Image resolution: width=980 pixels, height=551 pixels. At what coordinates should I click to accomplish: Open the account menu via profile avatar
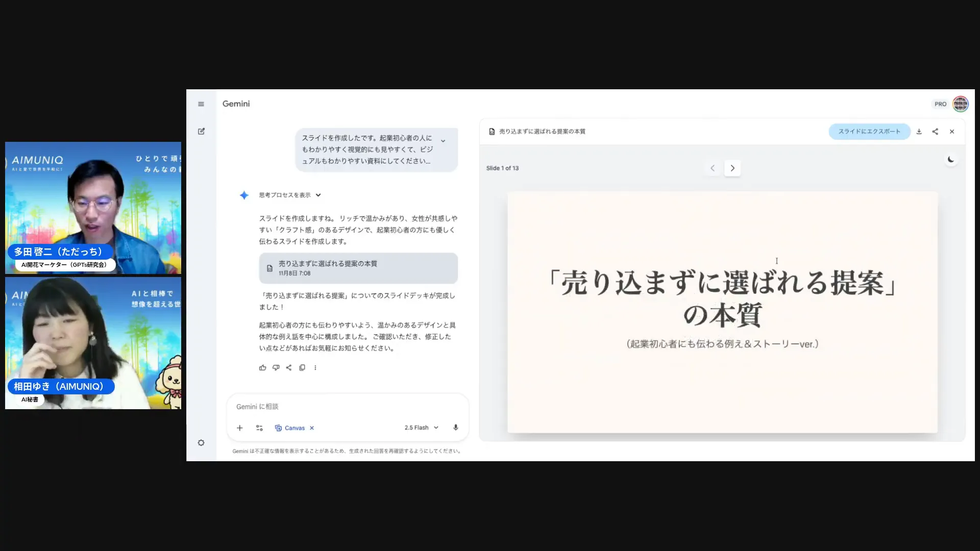960,104
